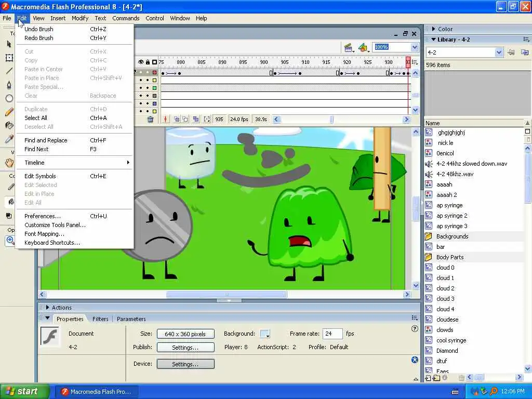This screenshot has width=532, height=399.
Task: Toggle outline on the red-swatch top layer
Action: coord(155,73)
